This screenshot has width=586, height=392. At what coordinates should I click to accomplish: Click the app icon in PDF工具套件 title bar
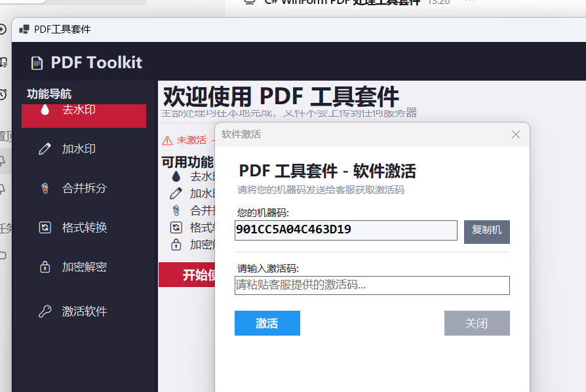24,29
